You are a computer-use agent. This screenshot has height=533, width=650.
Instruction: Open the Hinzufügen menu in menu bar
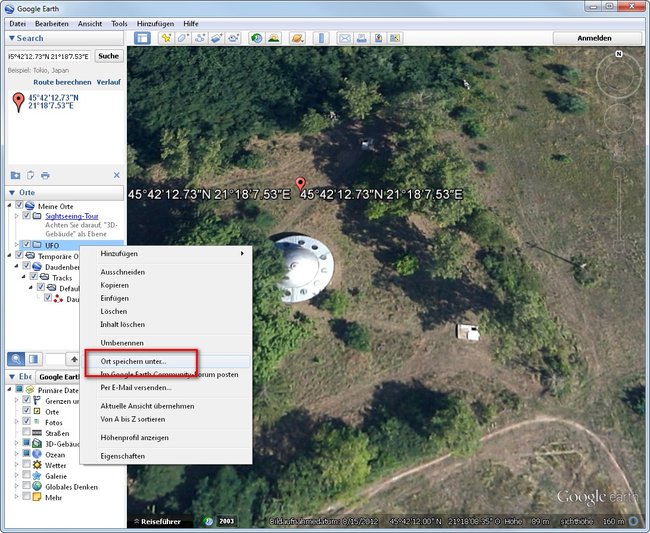[x=155, y=24]
